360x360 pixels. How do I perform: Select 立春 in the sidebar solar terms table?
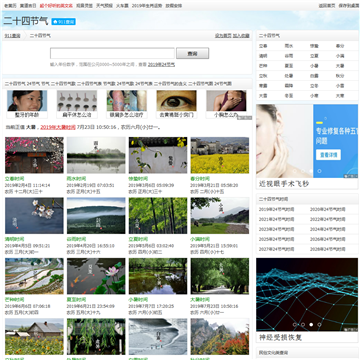point(263,46)
